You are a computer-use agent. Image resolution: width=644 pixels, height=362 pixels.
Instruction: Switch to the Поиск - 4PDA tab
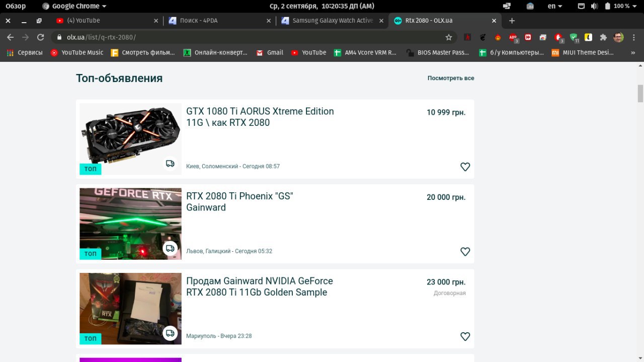pyautogui.click(x=219, y=21)
